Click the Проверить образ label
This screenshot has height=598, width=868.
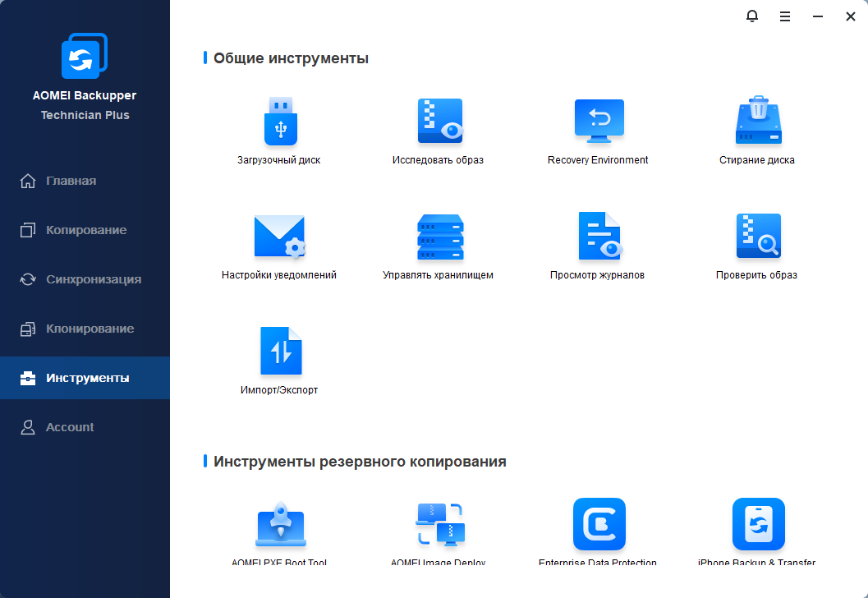point(757,275)
